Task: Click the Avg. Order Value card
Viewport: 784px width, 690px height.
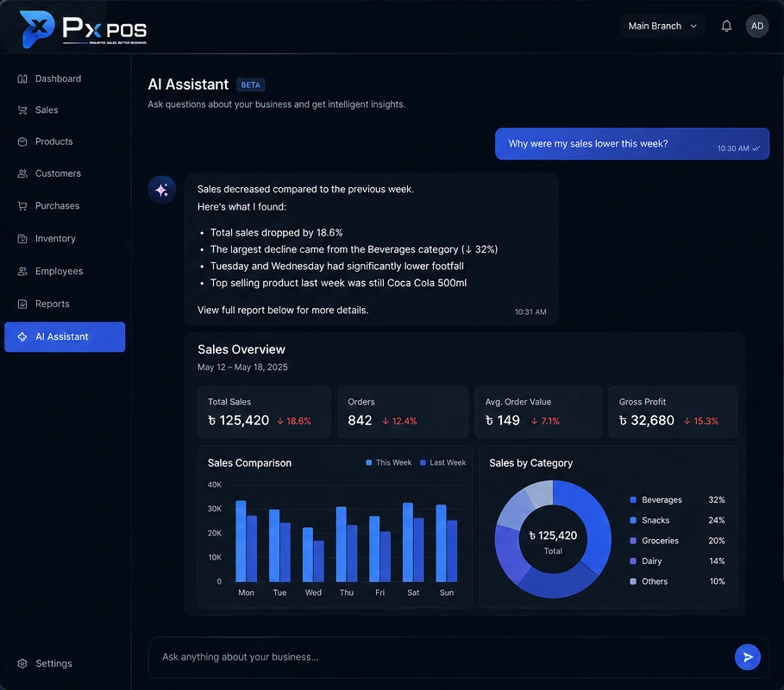Action: 538,412
